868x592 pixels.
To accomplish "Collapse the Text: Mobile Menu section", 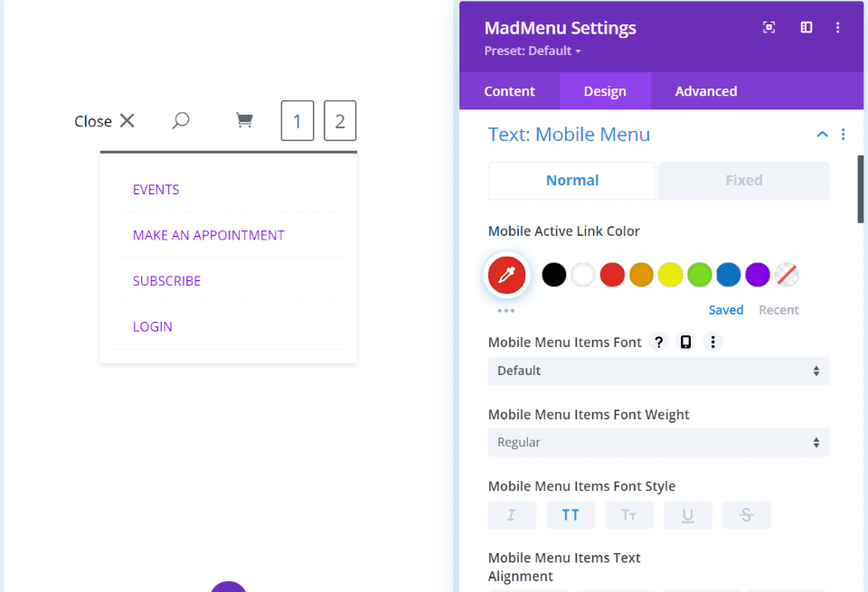I will pos(823,135).
